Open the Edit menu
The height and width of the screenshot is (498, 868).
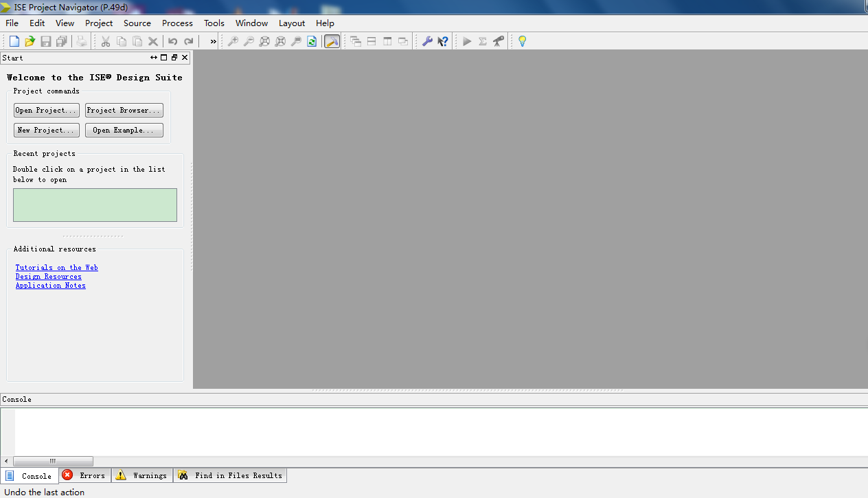click(x=37, y=23)
